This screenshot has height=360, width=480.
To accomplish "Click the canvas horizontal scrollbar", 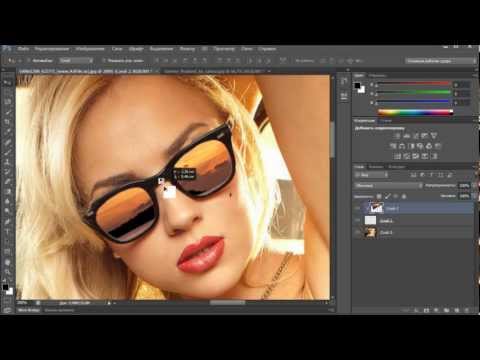I will pyautogui.click(x=228, y=303).
